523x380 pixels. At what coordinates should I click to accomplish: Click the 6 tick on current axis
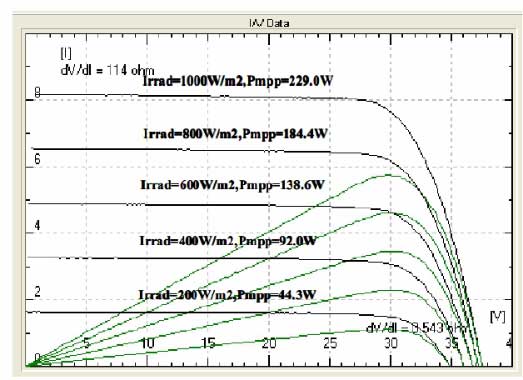(x=37, y=159)
